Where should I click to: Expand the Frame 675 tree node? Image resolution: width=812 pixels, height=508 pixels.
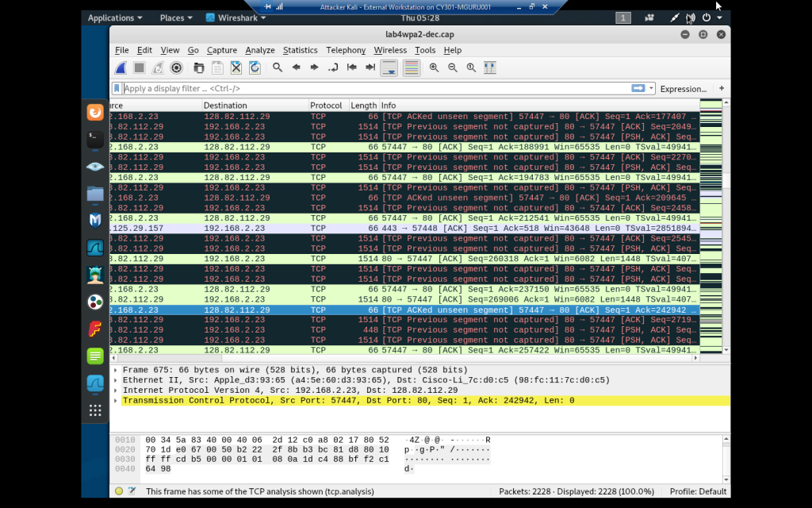pyautogui.click(x=116, y=370)
